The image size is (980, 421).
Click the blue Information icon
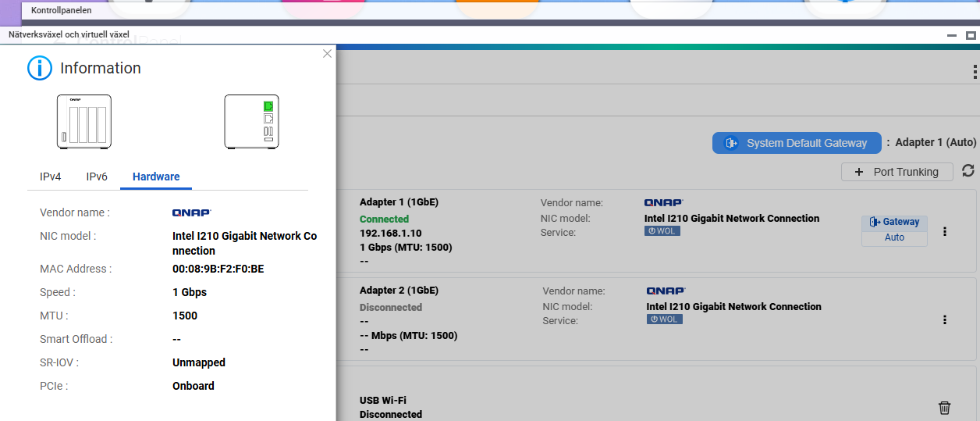[40, 68]
